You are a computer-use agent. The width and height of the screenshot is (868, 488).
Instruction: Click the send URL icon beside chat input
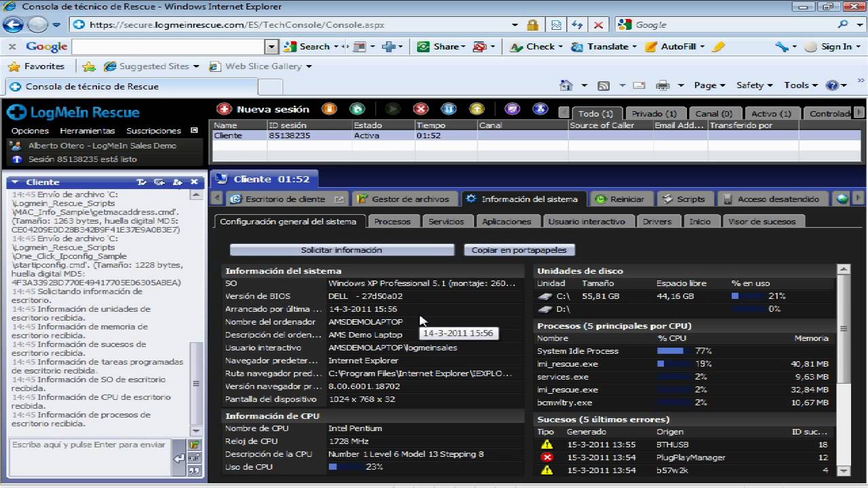point(195,458)
